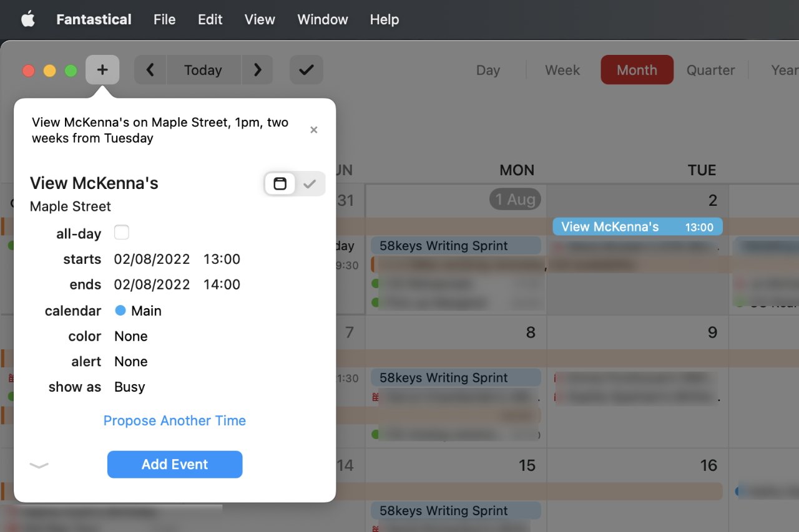The width and height of the screenshot is (799, 532).
Task: Open the calendar dropdown showing Main
Action: (x=138, y=311)
